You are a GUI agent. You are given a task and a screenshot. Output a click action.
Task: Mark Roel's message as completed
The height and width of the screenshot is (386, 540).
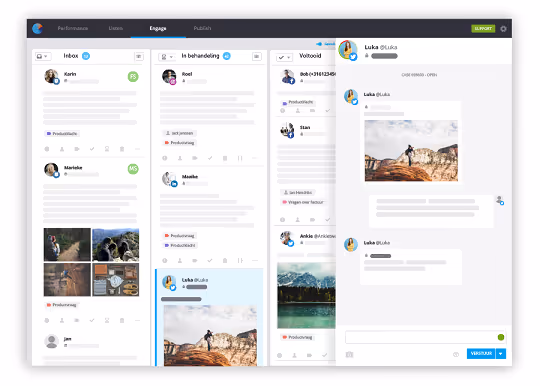[210, 158]
